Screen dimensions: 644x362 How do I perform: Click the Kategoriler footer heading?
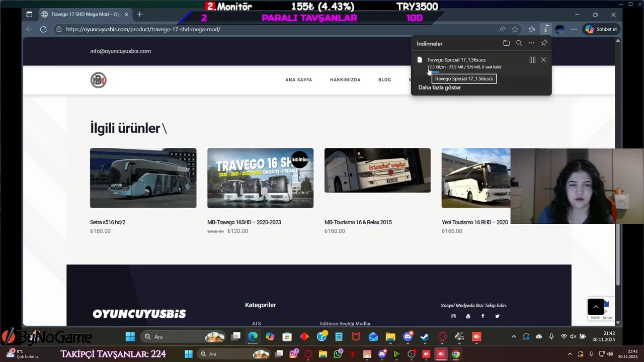(261, 305)
